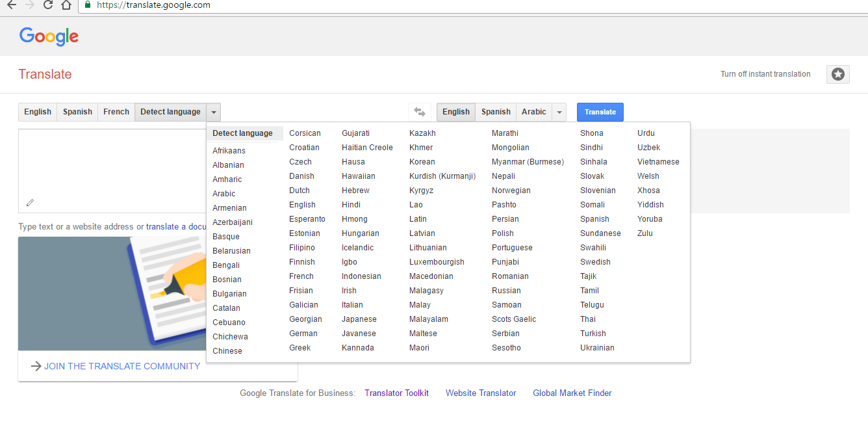The height and width of the screenshot is (422, 868).
Task: Click the browser back arrow
Action: point(11,6)
